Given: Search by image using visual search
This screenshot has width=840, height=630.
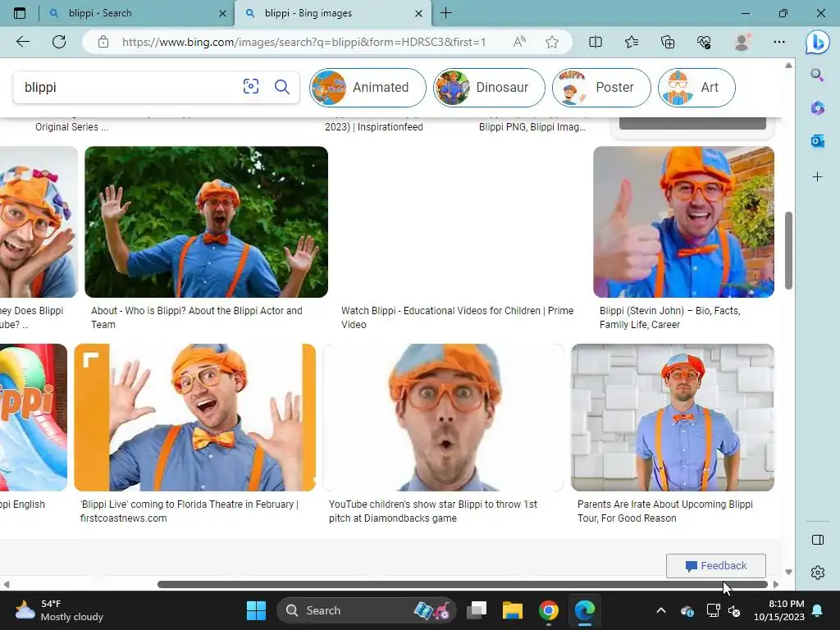Looking at the screenshot, I should click(x=251, y=87).
